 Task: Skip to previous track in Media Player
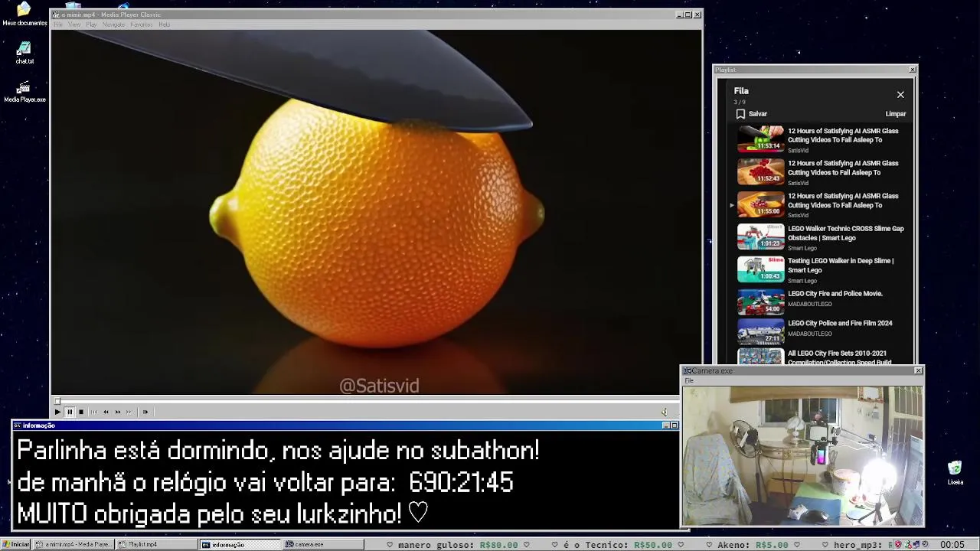pyautogui.click(x=94, y=412)
